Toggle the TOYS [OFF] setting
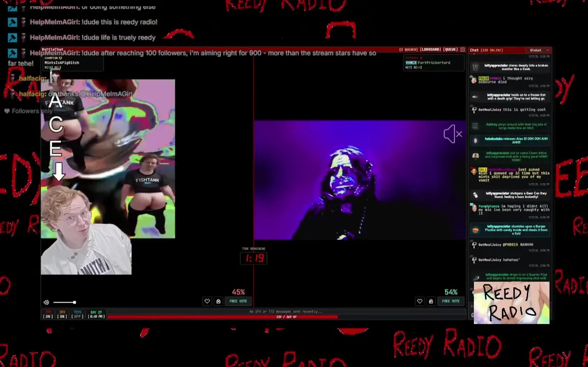This screenshot has width=588, height=367. pyautogui.click(x=77, y=314)
